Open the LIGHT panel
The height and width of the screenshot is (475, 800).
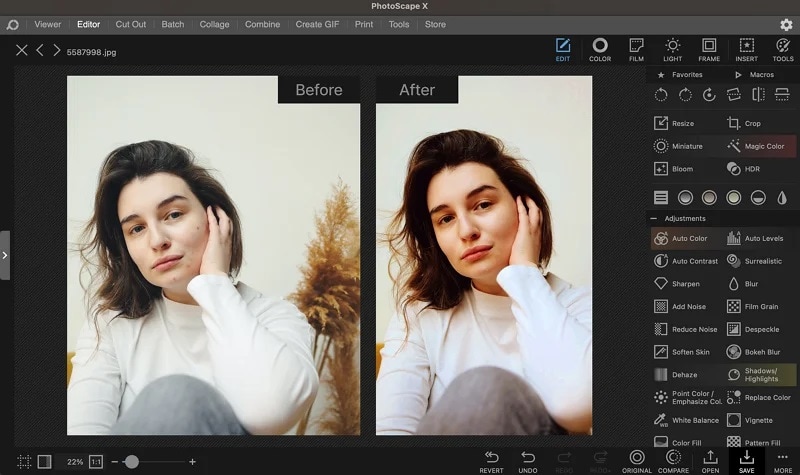pos(672,50)
